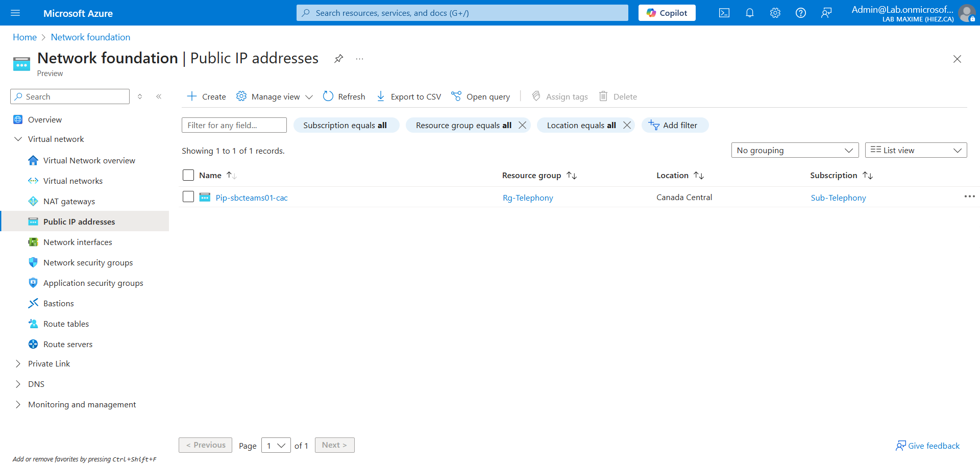Viewport: 980px width, 465px height.
Task: Click the Copilot button
Action: pos(667,13)
